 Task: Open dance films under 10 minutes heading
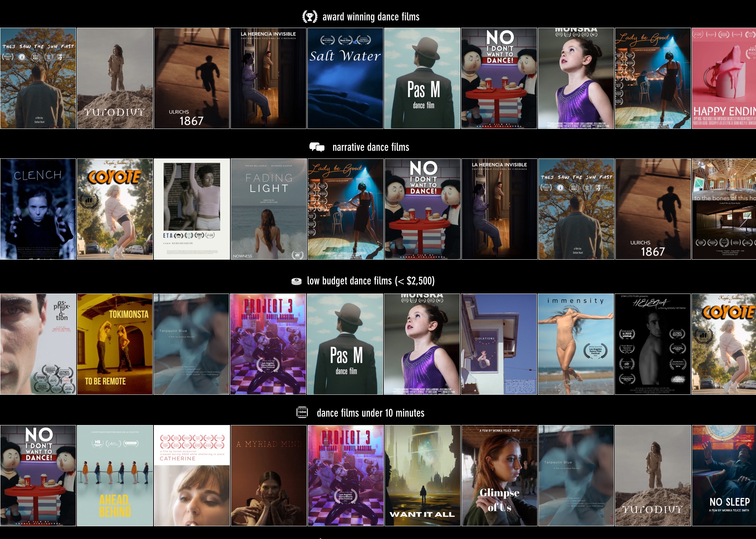pos(370,413)
